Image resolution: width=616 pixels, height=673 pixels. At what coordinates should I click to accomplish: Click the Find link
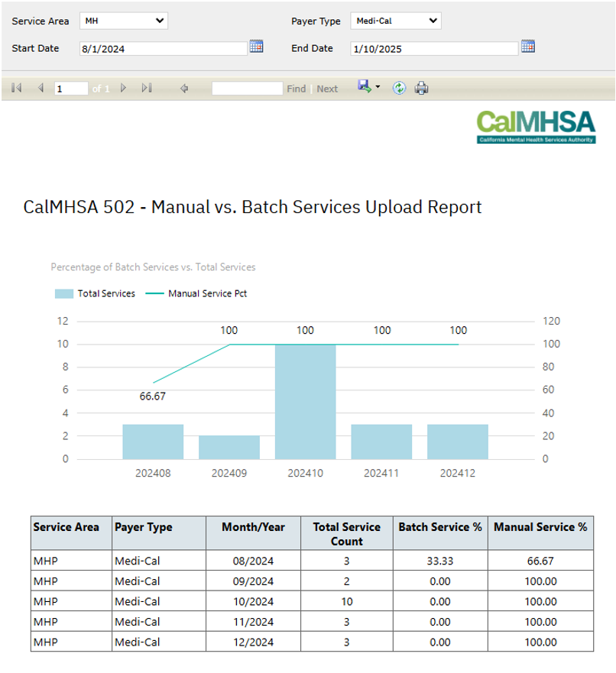coord(297,89)
